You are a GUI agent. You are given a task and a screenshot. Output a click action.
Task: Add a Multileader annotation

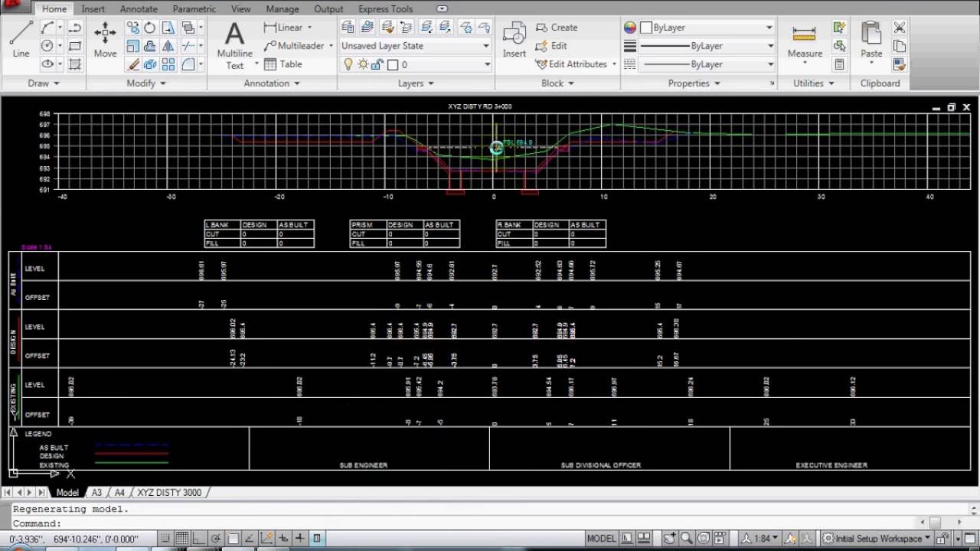(x=294, y=46)
